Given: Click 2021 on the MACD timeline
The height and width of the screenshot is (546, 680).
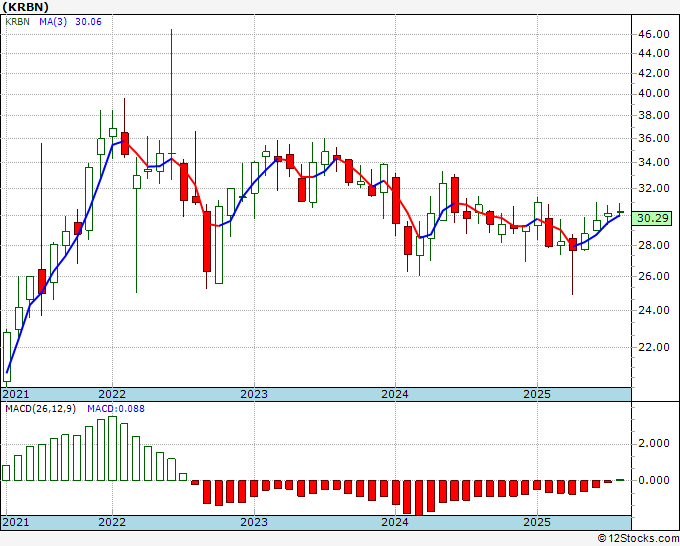Looking at the screenshot, I should pos(16,522).
